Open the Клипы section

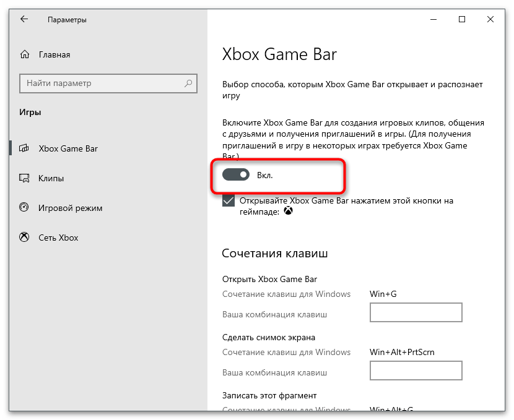(51, 178)
